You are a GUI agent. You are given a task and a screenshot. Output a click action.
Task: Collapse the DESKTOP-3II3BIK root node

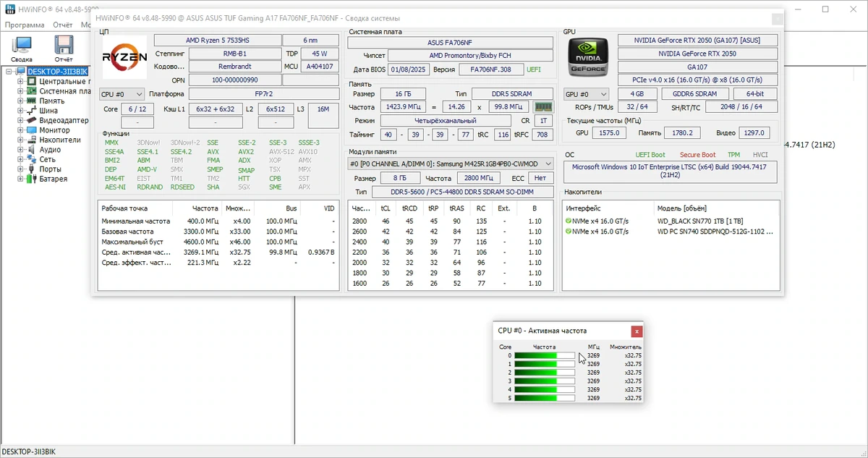(x=9, y=72)
